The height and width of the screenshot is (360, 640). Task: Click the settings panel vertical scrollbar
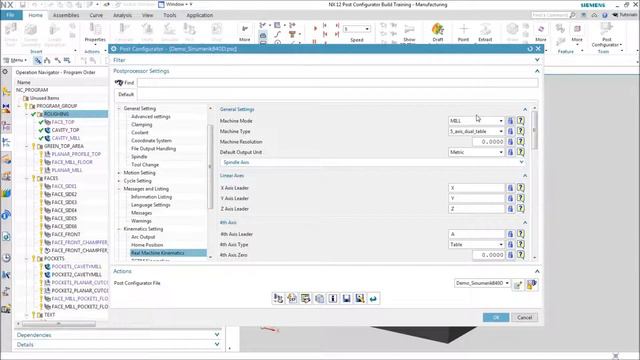(x=534, y=131)
